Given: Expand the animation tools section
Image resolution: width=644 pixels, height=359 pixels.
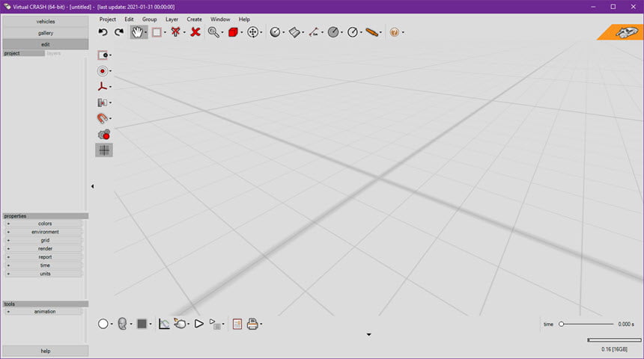Looking at the screenshot, I should click(x=43, y=312).
